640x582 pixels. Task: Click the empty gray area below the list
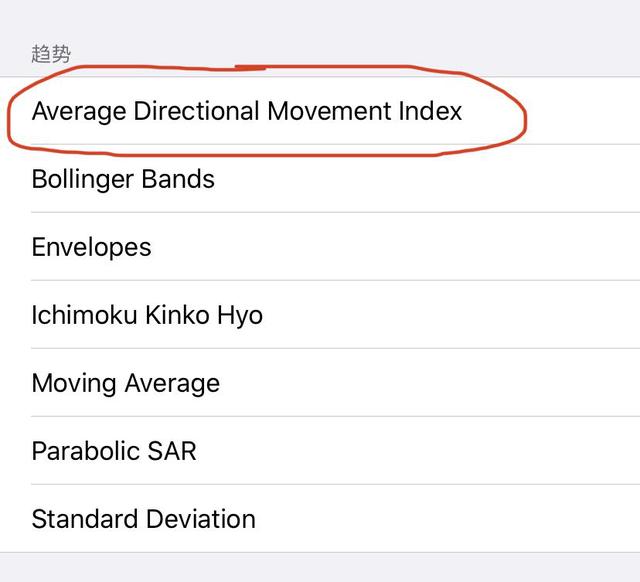click(x=320, y=567)
